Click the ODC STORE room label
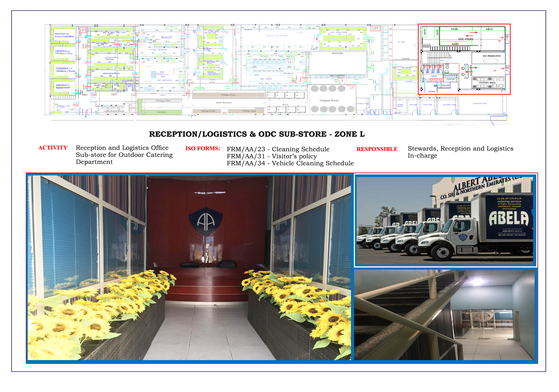 466,39
